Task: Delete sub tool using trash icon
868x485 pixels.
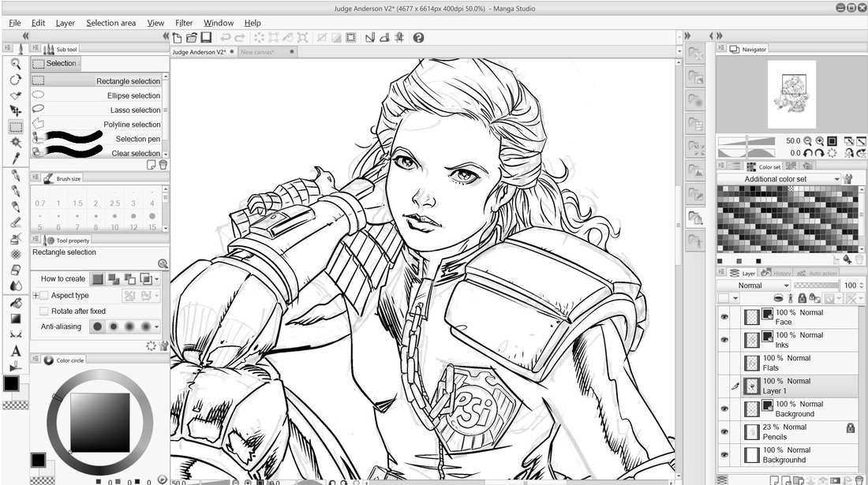Action: pyautogui.click(x=163, y=165)
